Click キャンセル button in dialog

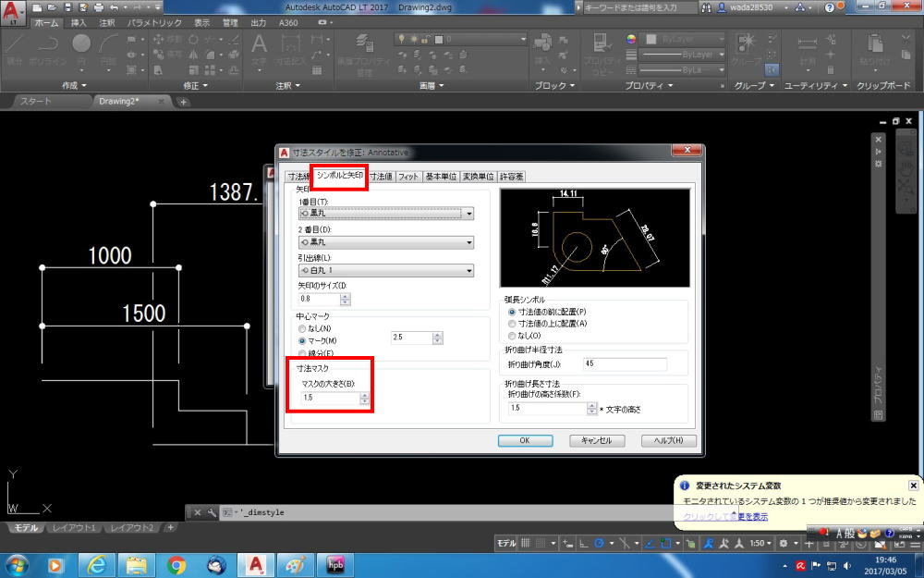click(x=596, y=440)
